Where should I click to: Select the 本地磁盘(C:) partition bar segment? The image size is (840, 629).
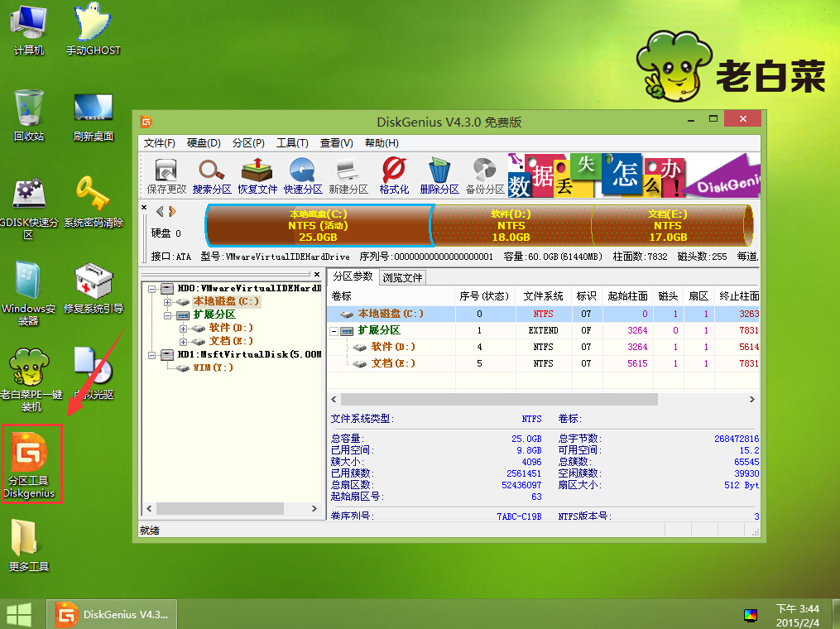(319, 226)
